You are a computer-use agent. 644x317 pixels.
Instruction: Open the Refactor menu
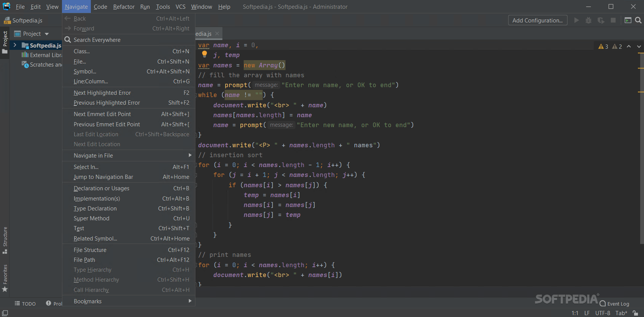point(124,6)
